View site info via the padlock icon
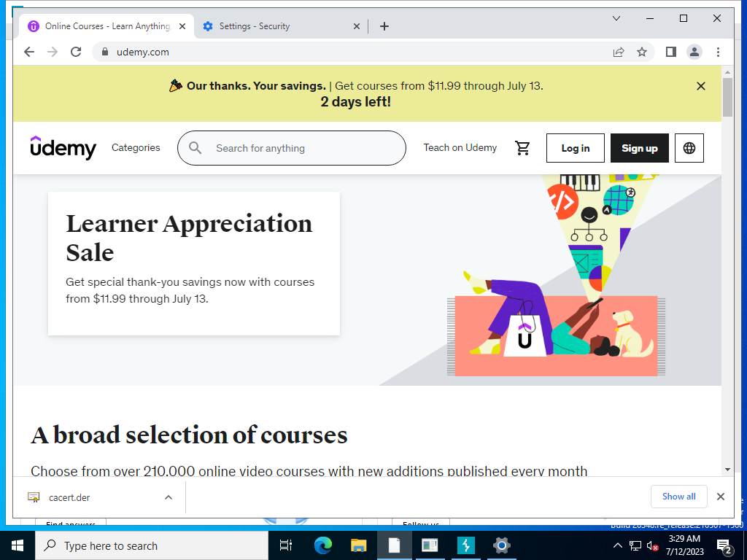The width and height of the screenshot is (747, 560). click(105, 52)
